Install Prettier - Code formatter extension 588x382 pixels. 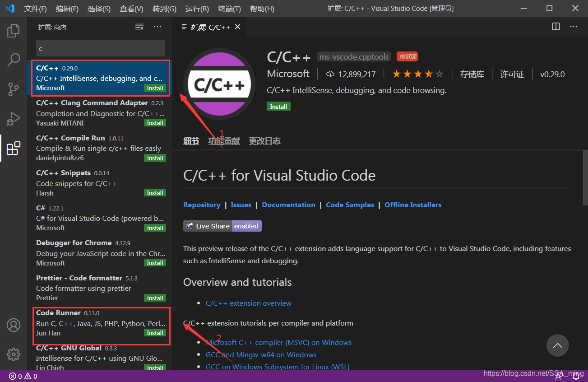[x=155, y=298]
